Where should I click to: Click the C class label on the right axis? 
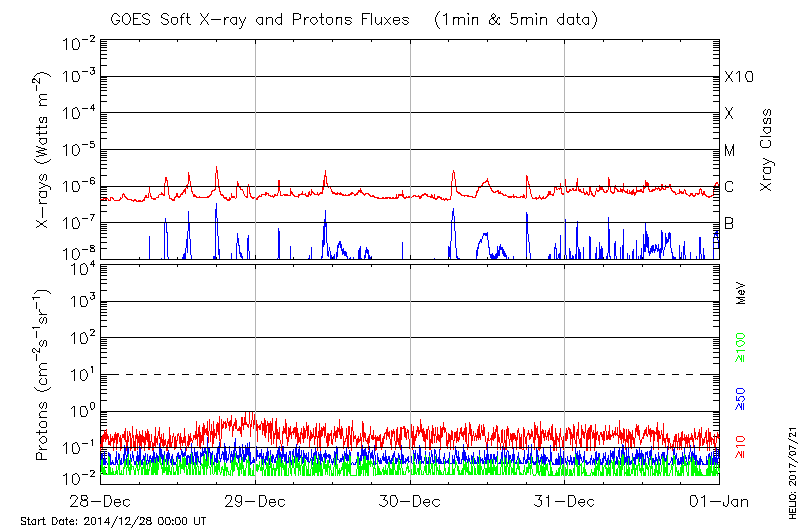[x=729, y=187]
